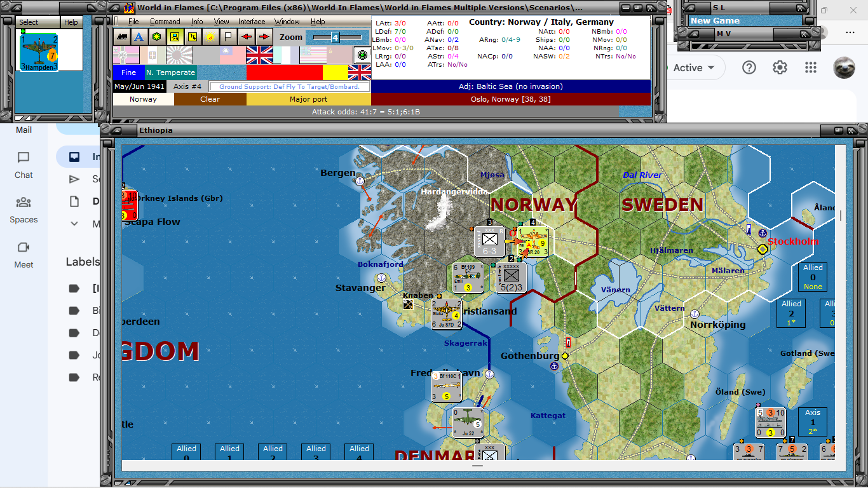Select the infantry 6-3 unit counter in Norway
The width and height of the screenshot is (868, 488).
pos(490,241)
